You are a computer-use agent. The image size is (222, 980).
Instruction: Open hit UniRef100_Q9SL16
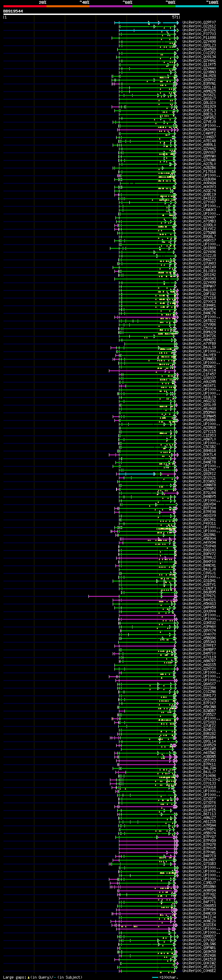(x=199, y=88)
